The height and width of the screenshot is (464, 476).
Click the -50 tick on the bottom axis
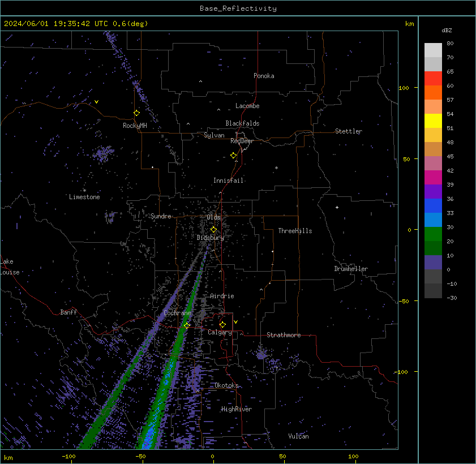click(140, 456)
